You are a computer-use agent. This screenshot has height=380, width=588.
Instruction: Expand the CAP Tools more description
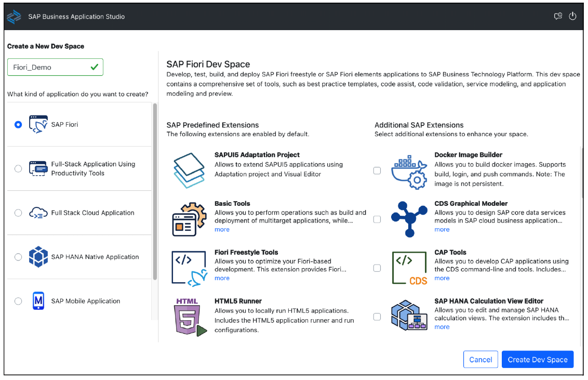click(x=442, y=278)
